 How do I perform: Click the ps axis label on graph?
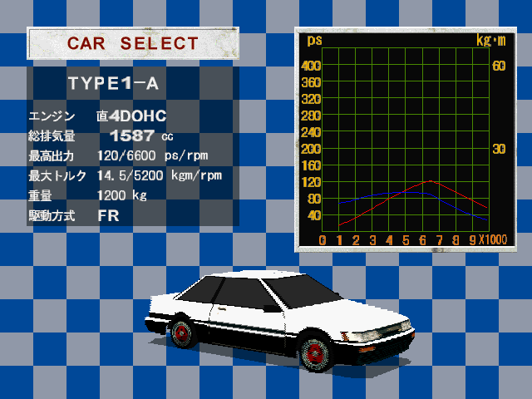point(314,40)
